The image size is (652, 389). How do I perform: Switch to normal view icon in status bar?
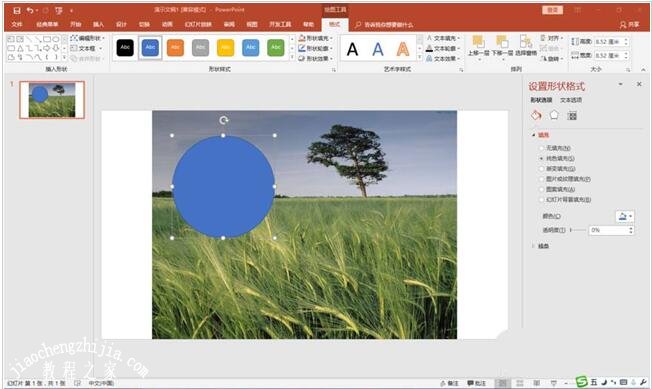(x=502, y=383)
